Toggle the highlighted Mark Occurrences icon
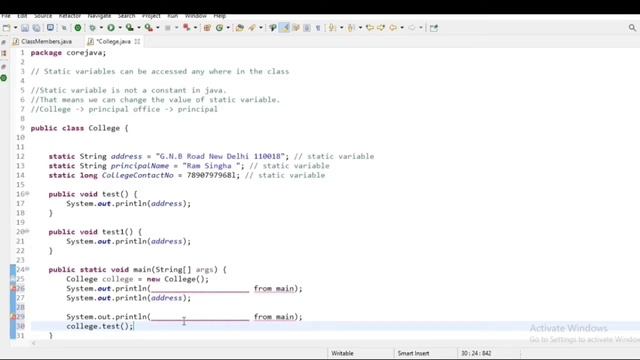The width and height of the screenshot is (640, 360). (284, 28)
